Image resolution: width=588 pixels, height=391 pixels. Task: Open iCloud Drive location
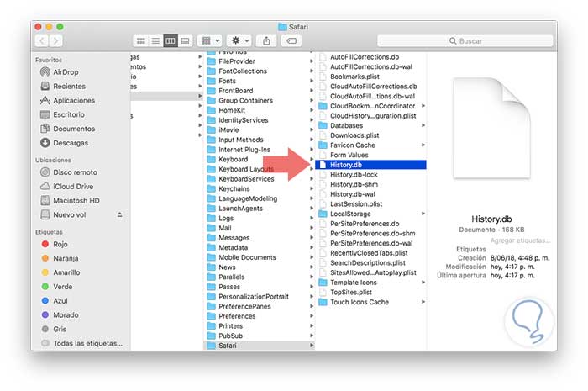pyautogui.click(x=73, y=187)
